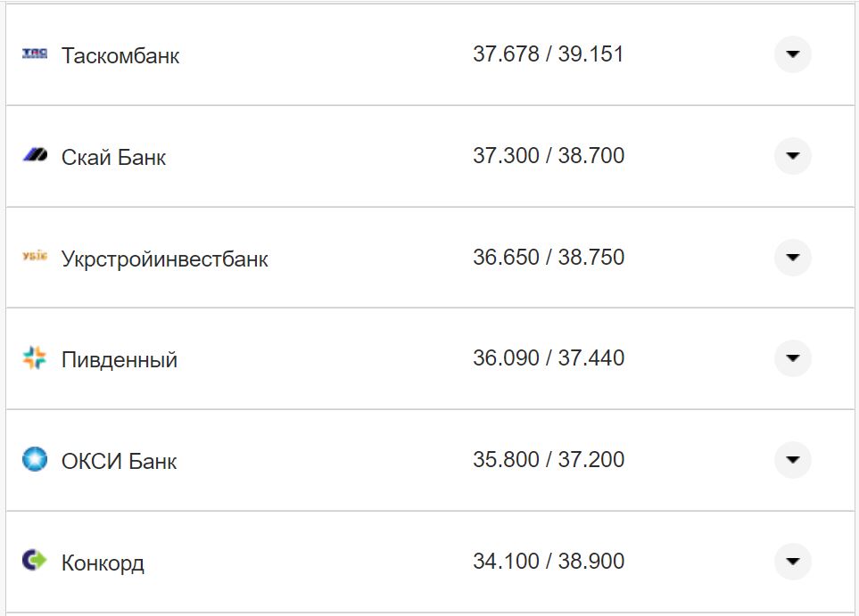This screenshot has height=616, width=859.
Task: Click the Пивденный bank logo icon
Action: point(32,358)
